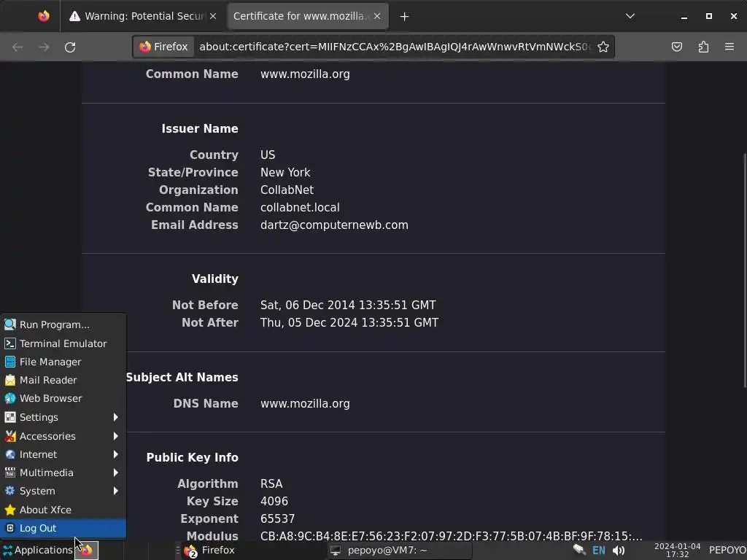
Task: Close the Certificate for www.mozilla tab
Action: (377, 16)
